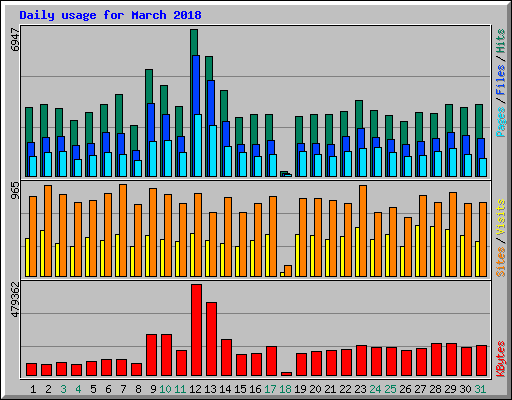Click day label 23 on the axis
This screenshot has height=400, width=512.
(x=360, y=389)
